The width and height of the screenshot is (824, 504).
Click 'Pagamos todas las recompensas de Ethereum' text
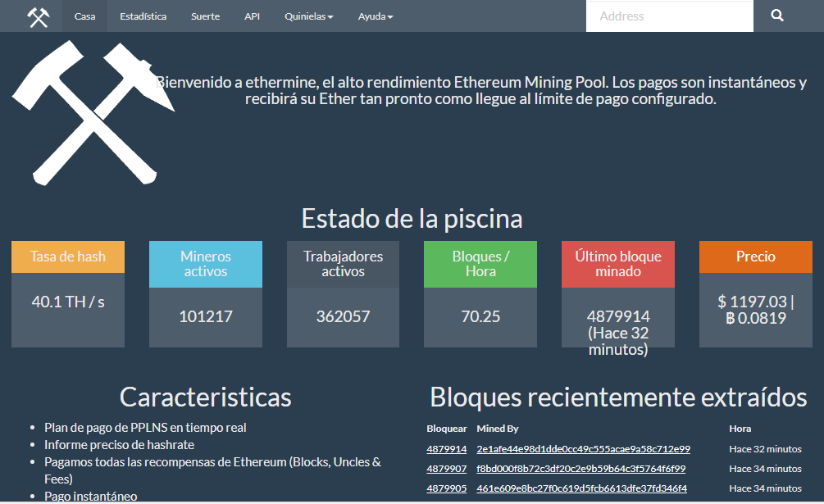pyautogui.click(x=213, y=470)
